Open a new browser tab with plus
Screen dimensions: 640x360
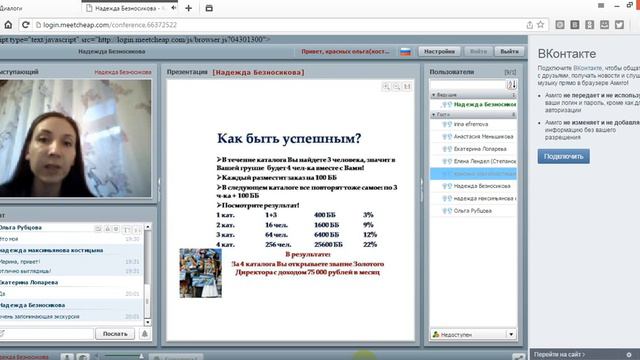pos(189,8)
